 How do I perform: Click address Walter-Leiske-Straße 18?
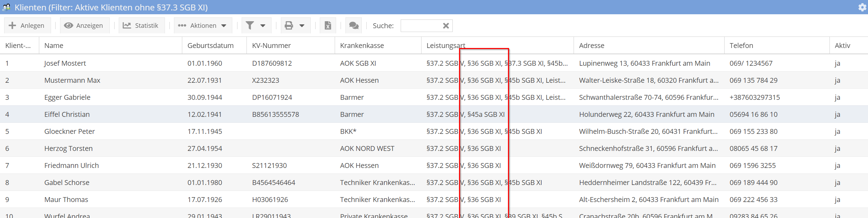coord(649,80)
